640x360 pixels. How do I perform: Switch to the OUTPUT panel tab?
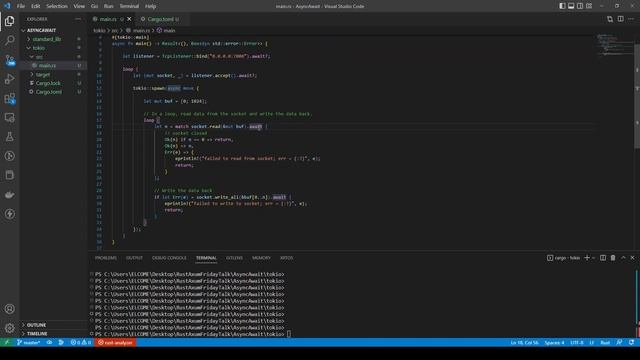tap(134, 258)
